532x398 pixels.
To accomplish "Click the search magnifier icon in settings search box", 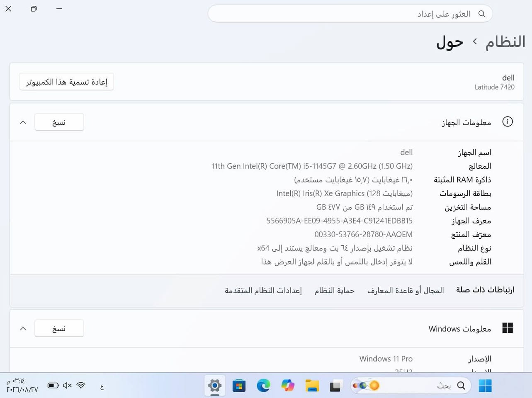I will (481, 14).
